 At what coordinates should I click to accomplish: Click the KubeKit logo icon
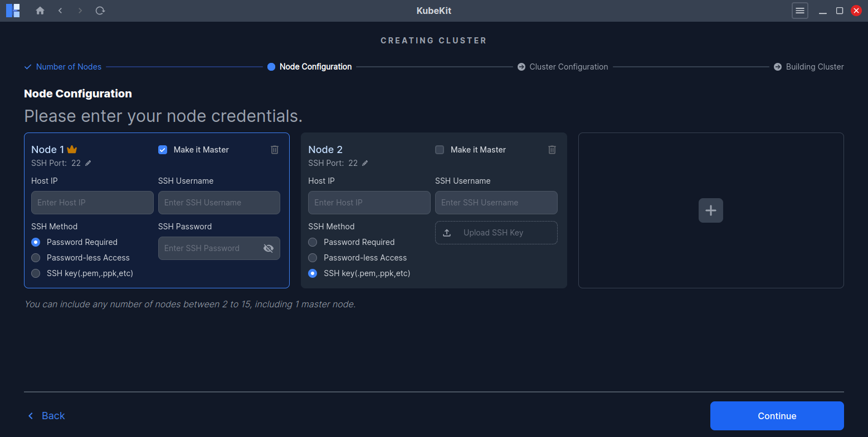coord(12,11)
